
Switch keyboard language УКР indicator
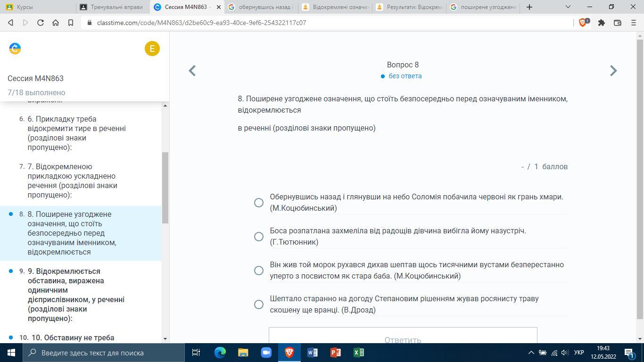point(579,353)
